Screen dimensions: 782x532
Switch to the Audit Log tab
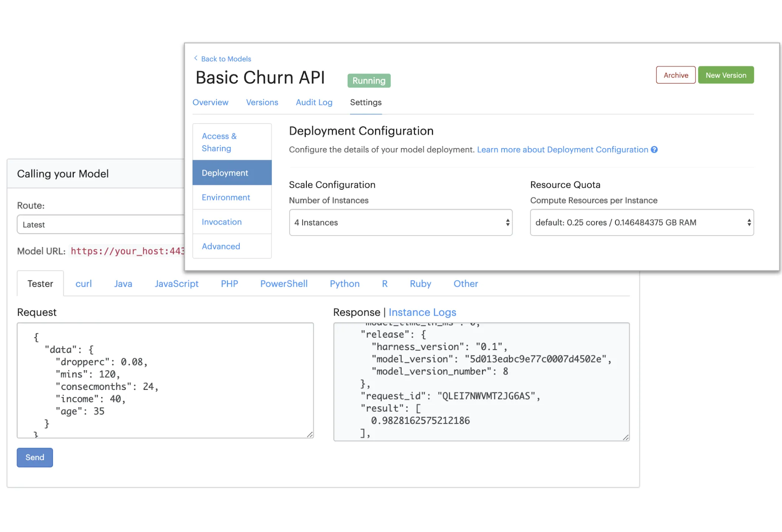(314, 102)
